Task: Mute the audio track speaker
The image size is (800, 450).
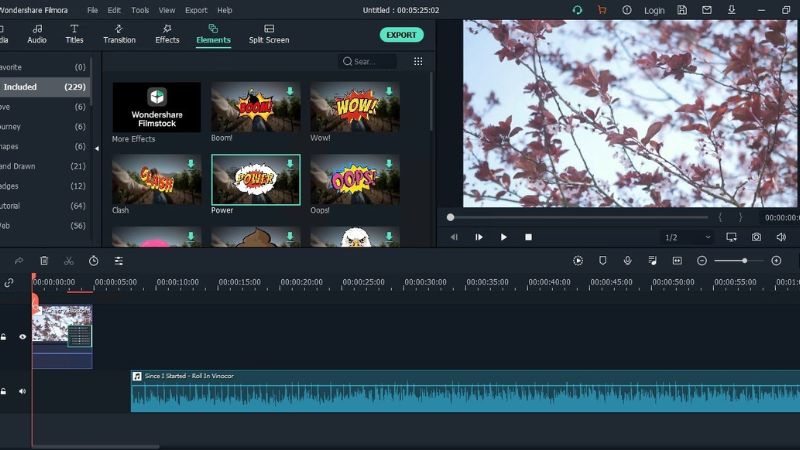Action: pos(22,391)
